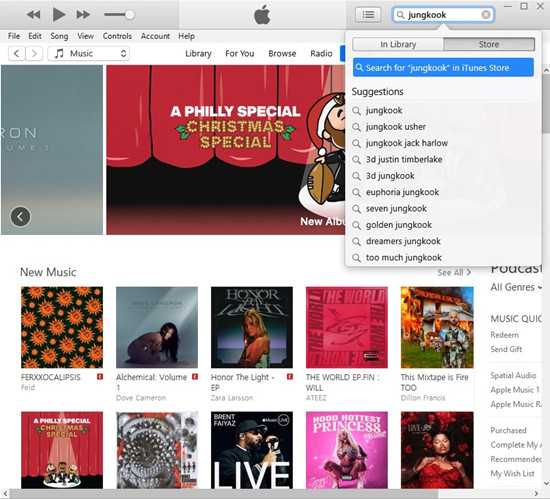Click See All for New Music
This screenshot has width=550, height=499.
(454, 272)
